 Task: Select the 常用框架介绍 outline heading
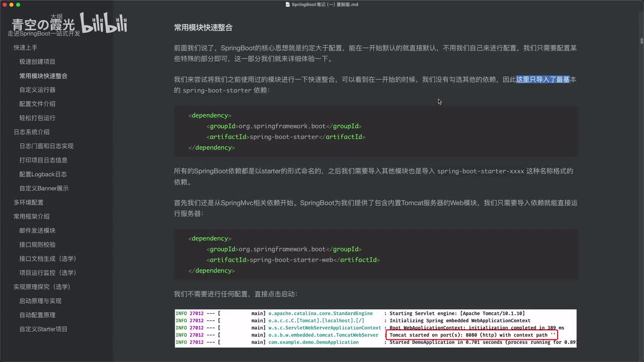pos(32,217)
